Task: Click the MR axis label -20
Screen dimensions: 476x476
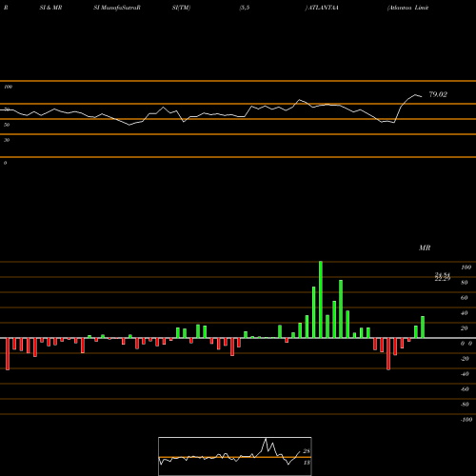Action: point(465,359)
